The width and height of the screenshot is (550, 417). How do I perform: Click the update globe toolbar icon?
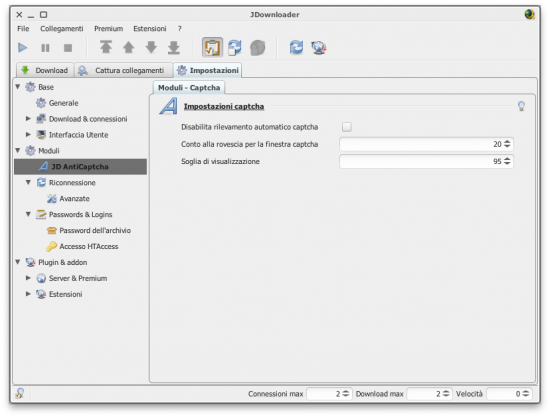(319, 48)
